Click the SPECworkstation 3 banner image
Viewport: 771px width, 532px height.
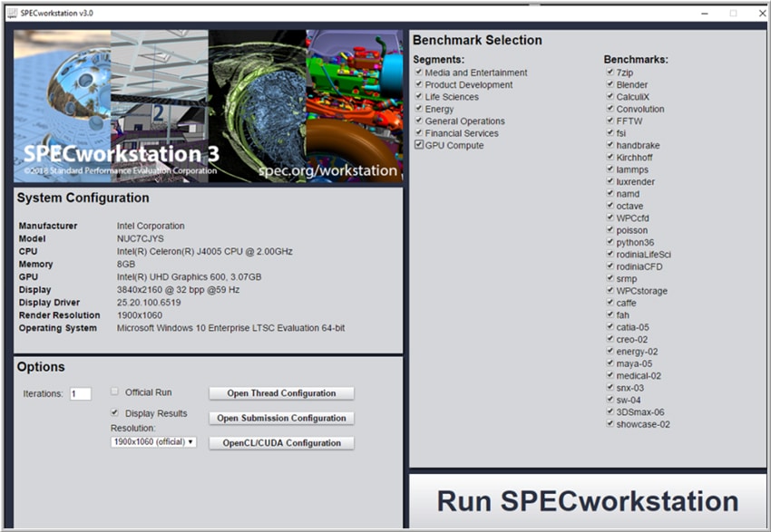click(208, 106)
